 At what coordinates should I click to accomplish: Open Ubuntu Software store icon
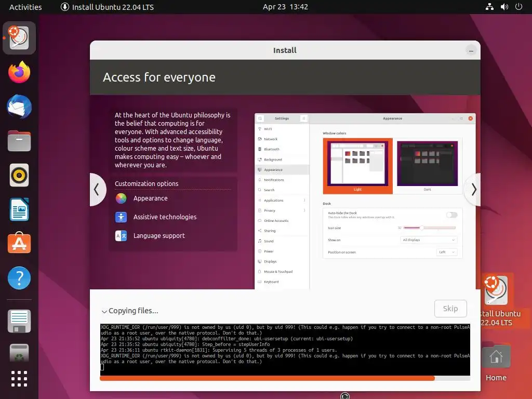[x=19, y=243]
